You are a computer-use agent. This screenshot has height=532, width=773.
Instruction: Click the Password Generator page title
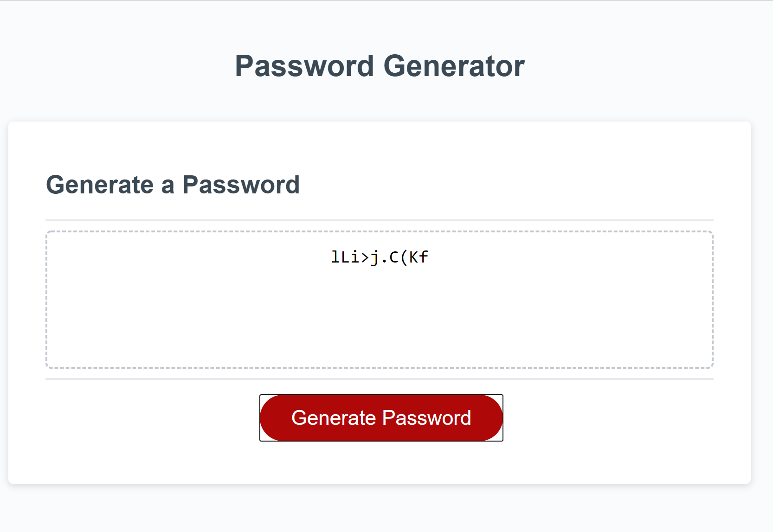(380, 65)
